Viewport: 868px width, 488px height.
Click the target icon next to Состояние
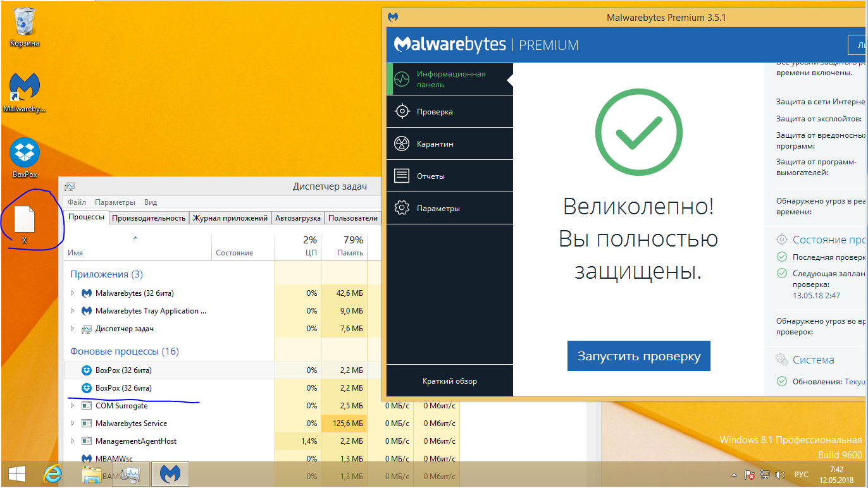tap(782, 240)
